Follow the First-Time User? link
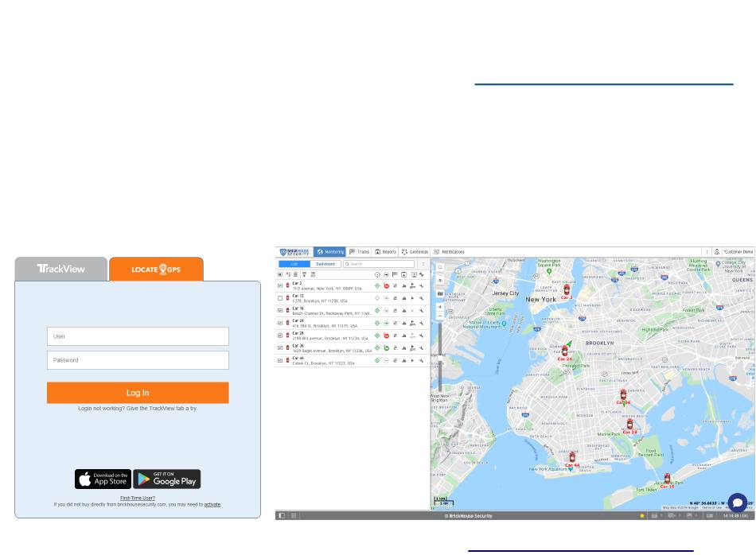 click(138, 498)
